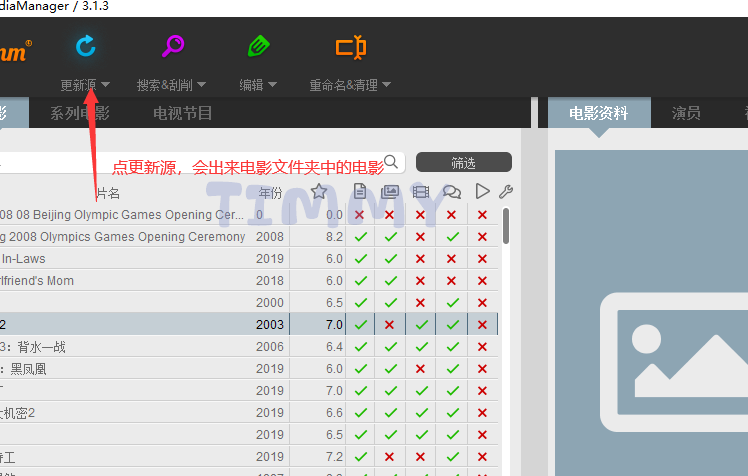748x476 pixels.
Task: Click the 0.0 rating cell
Action: [x=334, y=215]
